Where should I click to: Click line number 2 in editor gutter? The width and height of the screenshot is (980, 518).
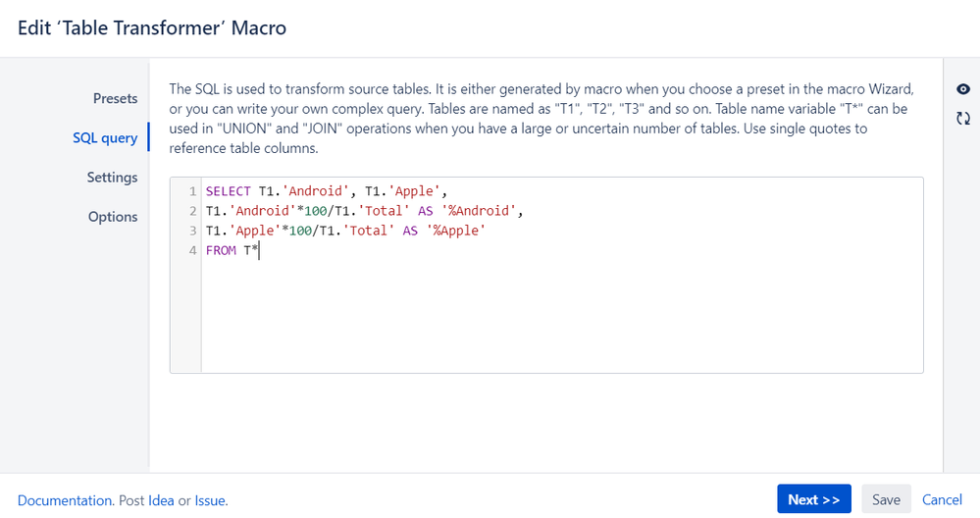[193, 211]
